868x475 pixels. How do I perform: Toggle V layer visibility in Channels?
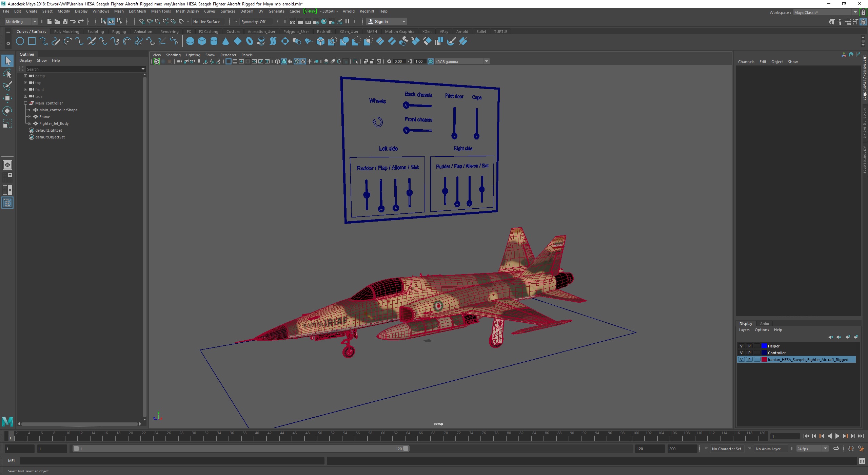pyautogui.click(x=741, y=346)
